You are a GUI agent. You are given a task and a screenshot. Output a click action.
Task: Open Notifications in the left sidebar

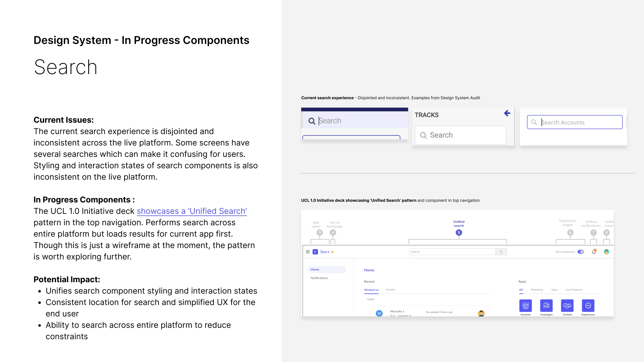pyautogui.click(x=319, y=278)
